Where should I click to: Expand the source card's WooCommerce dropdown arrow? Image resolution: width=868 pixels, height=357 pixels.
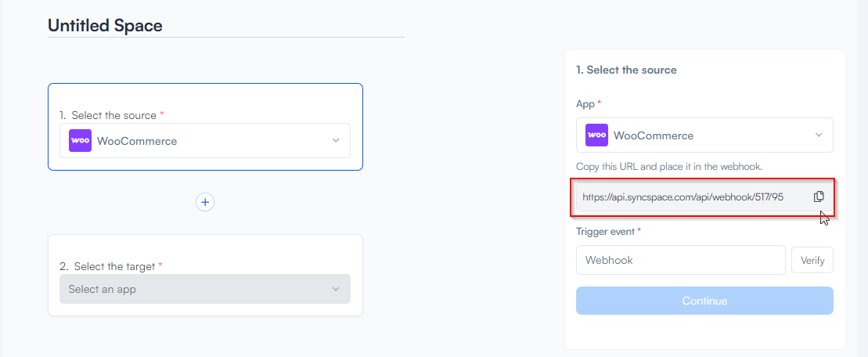(336, 141)
